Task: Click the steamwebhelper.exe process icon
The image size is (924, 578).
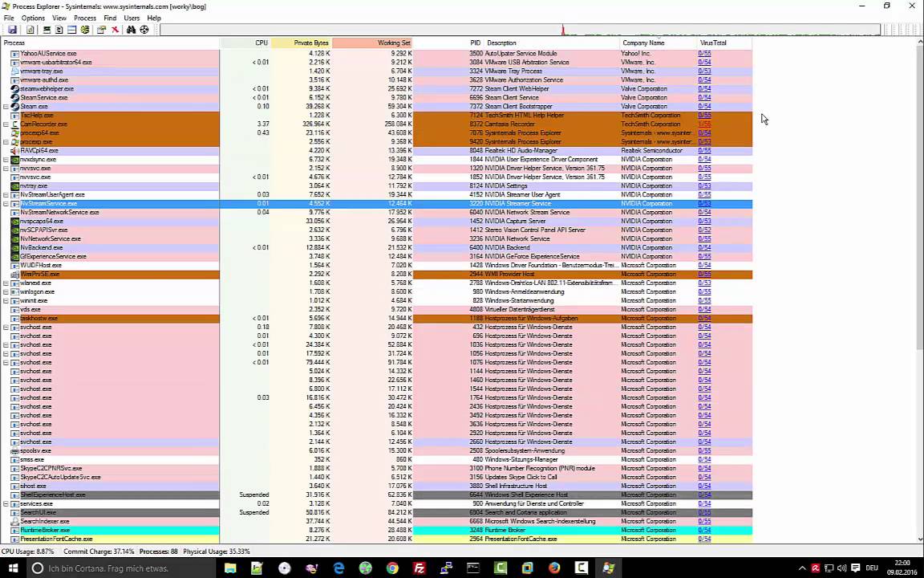Action: (x=15, y=89)
